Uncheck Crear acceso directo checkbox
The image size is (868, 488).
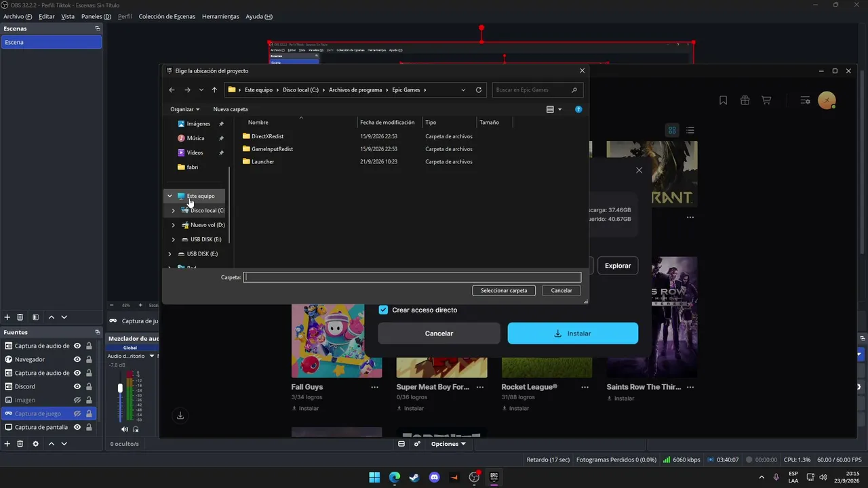383,310
